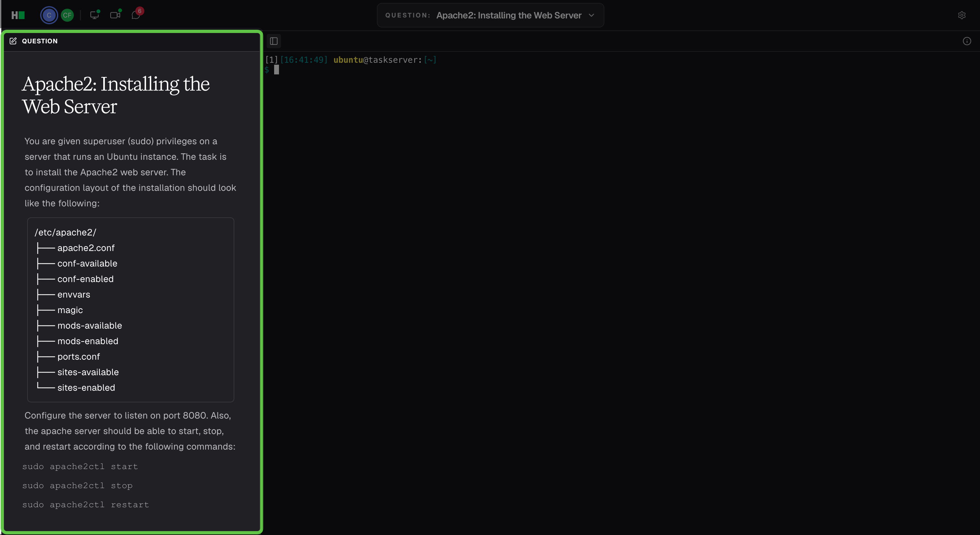Click the 'mods-enabled' tree entry
980x535 pixels.
[x=88, y=341]
